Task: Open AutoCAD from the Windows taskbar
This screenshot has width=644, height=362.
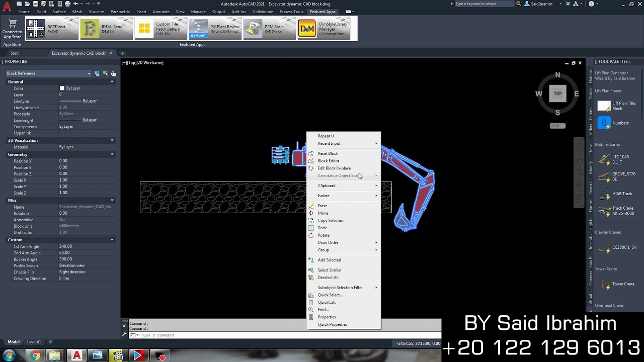Action: pos(76,356)
